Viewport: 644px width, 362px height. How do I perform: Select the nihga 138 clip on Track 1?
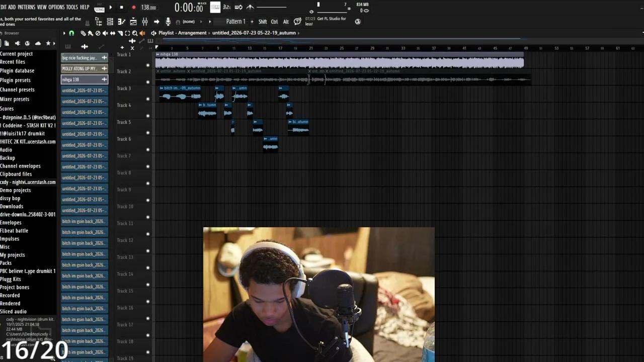pyautogui.click(x=340, y=60)
